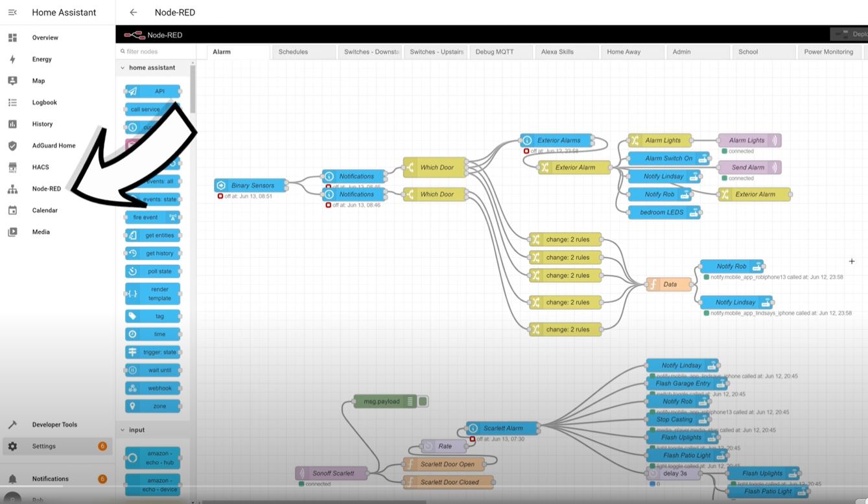Select the time palette node

152,334
